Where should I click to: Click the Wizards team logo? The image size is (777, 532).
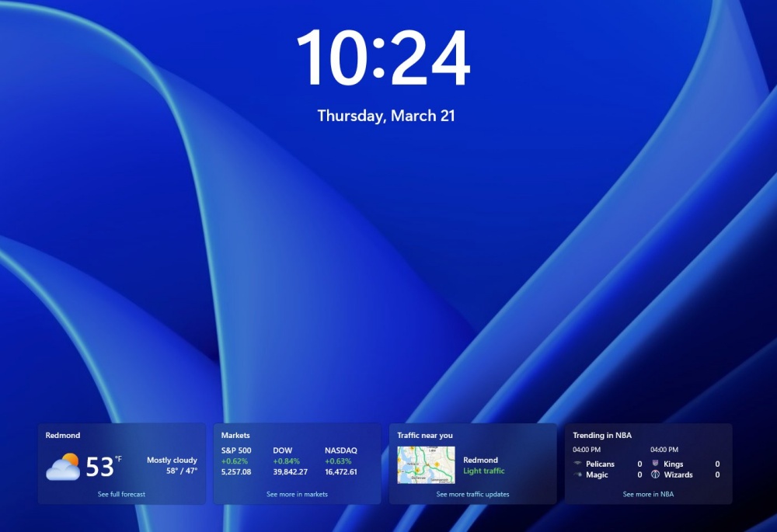pyautogui.click(x=655, y=475)
